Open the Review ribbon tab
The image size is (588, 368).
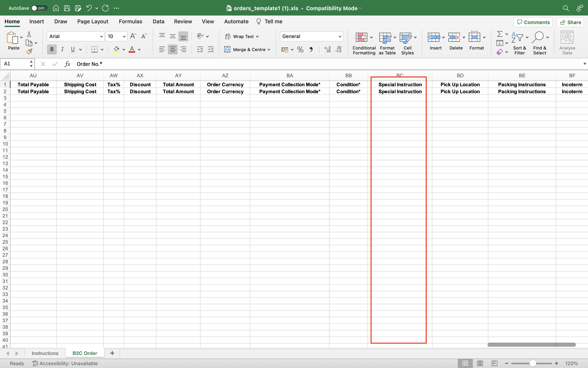coord(183,21)
